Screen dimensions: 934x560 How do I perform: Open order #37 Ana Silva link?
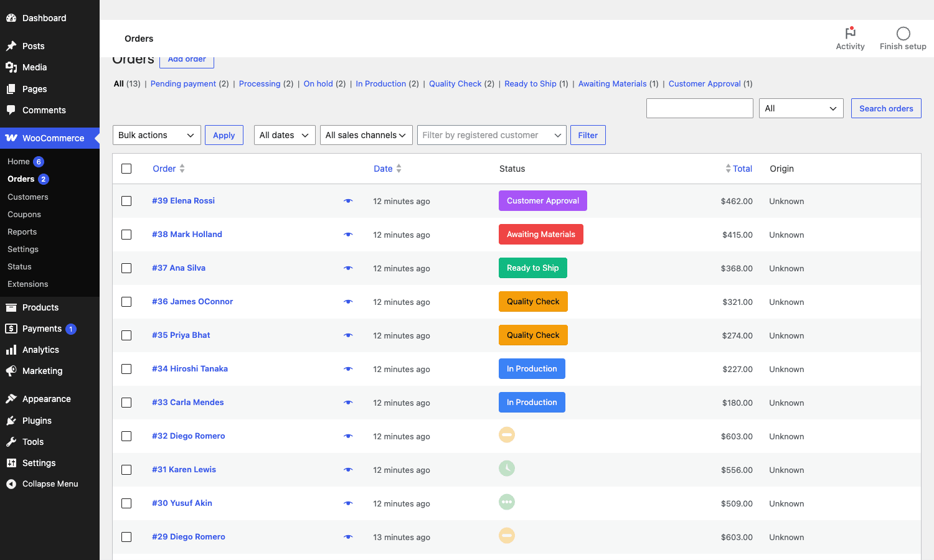(179, 268)
